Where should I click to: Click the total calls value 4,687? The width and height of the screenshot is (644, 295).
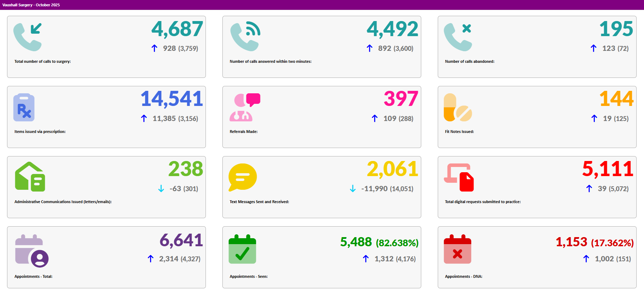coord(177,29)
